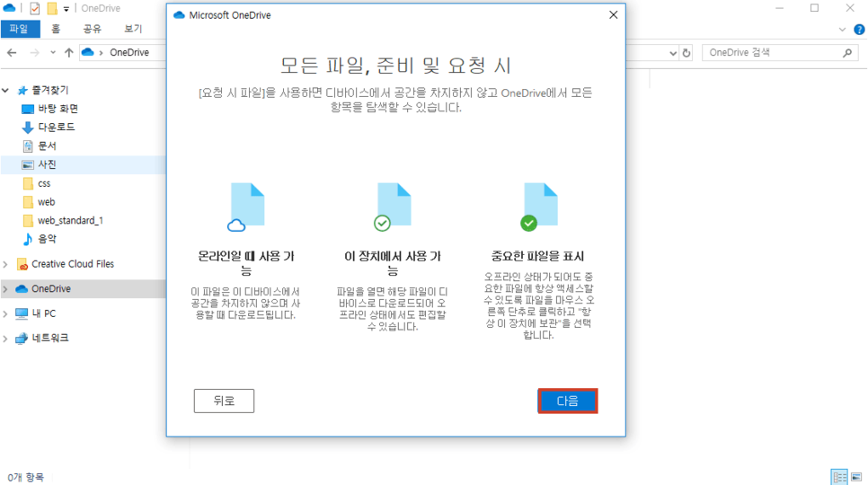The width and height of the screenshot is (868, 485).
Task: Go back with Explorer back arrow
Action: pyautogui.click(x=12, y=52)
